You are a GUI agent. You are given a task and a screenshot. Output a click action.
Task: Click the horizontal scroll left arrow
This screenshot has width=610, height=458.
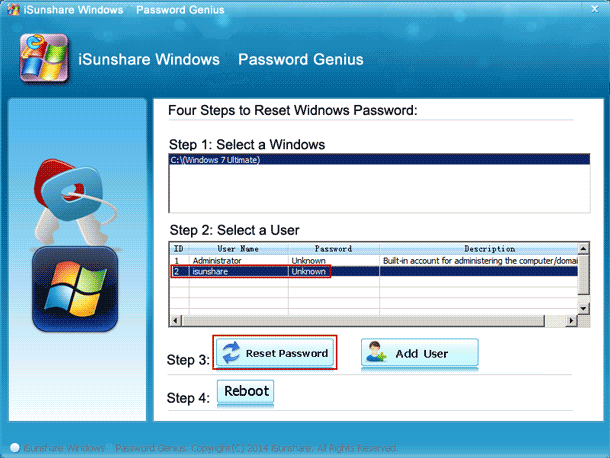click(175, 321)
